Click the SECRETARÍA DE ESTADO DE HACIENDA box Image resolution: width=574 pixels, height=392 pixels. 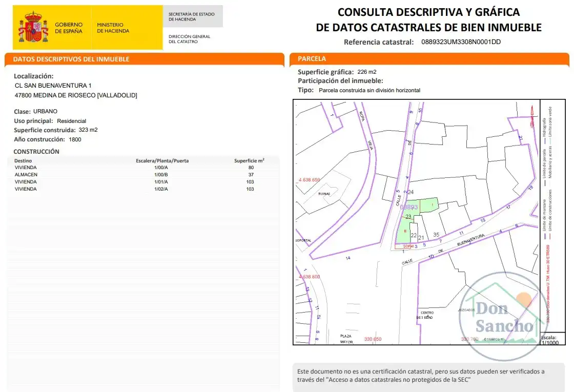click(x=193, y=16)
